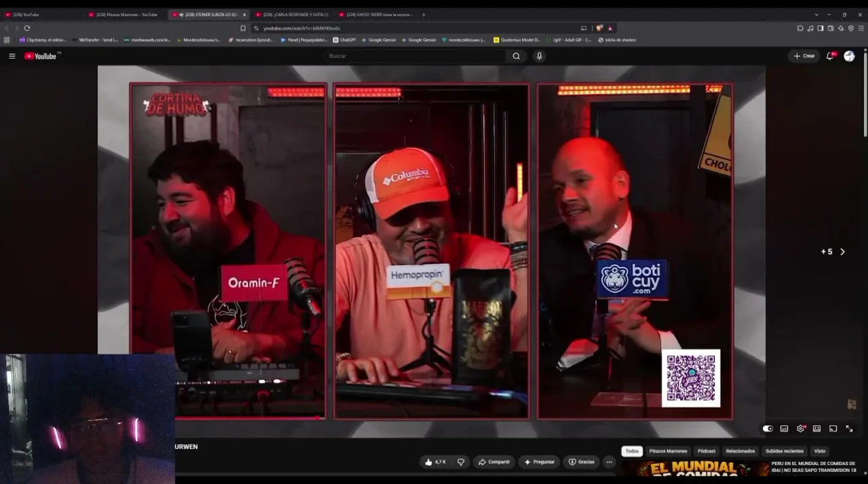This screenshot has height=484, width=868.
Task: Open the Quaternius Model bookmark
Action: coord(517,40)
